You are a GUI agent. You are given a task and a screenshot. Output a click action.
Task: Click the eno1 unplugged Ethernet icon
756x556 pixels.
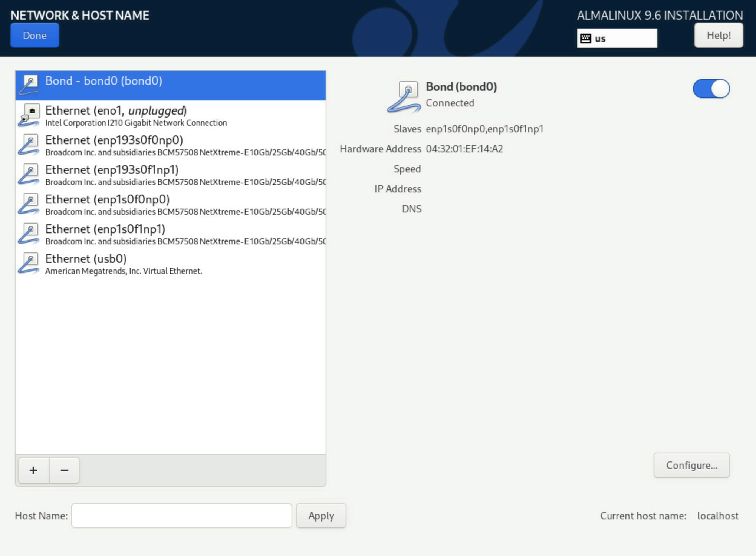[29, 115]
